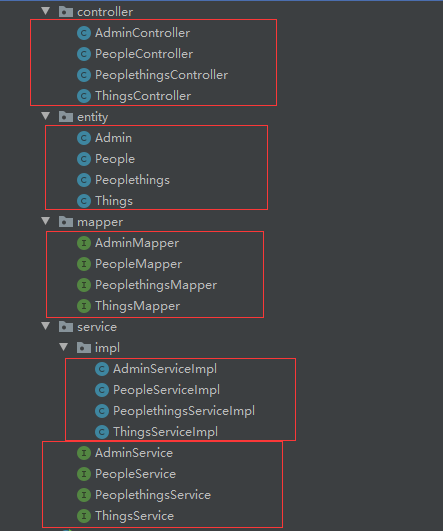Viewport: 443px width, 531px height.
Task: Open the PeopleMapper interface
Action: 139,264
